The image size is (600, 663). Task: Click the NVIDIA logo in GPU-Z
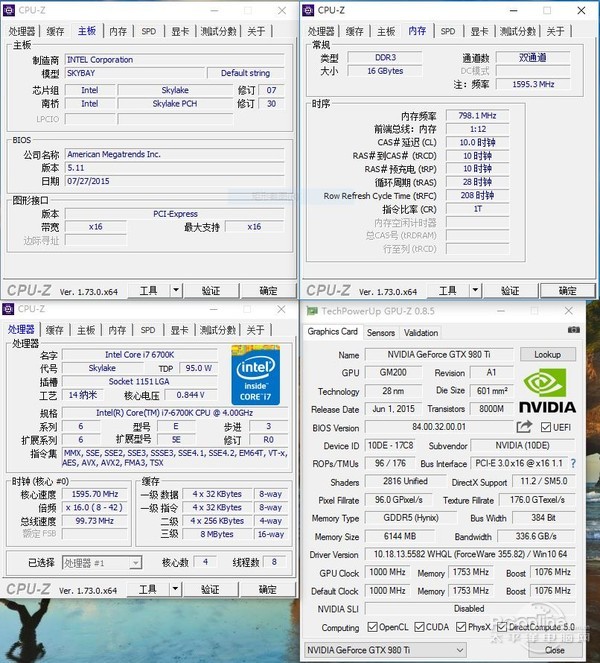pyautogui.click(x=547, y=390)
